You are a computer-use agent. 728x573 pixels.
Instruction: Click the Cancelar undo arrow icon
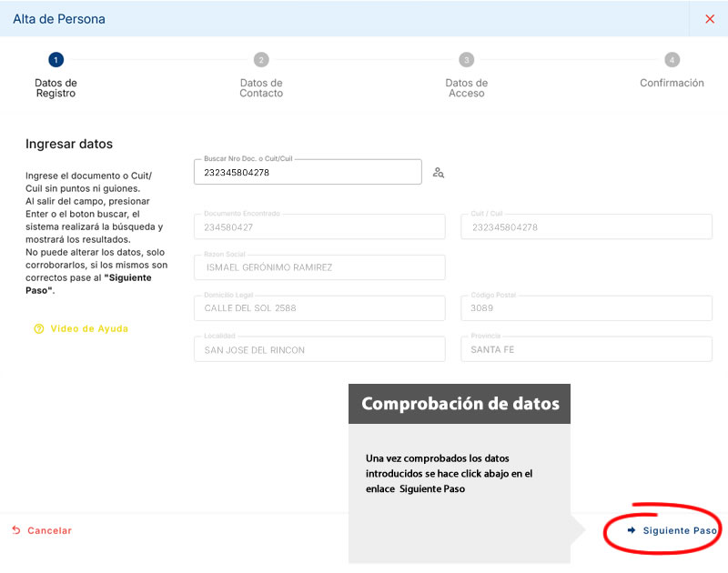pos(16,530)
